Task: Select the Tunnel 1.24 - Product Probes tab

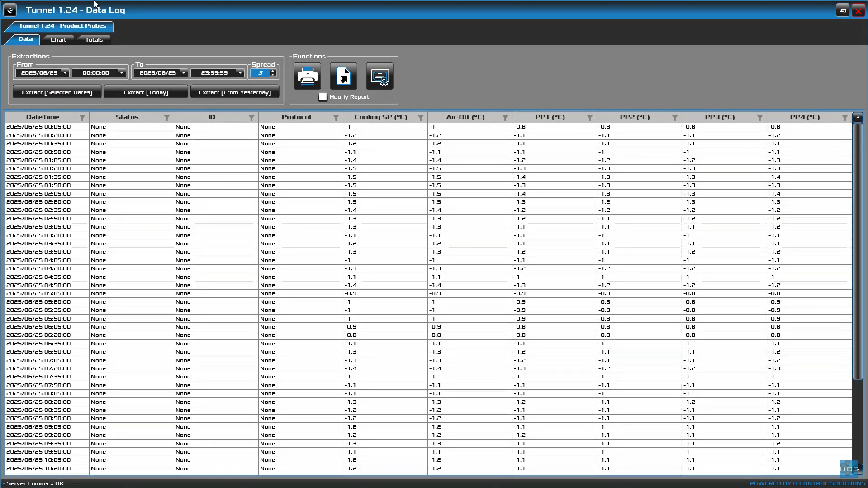Action: click(x=62, y=26)
